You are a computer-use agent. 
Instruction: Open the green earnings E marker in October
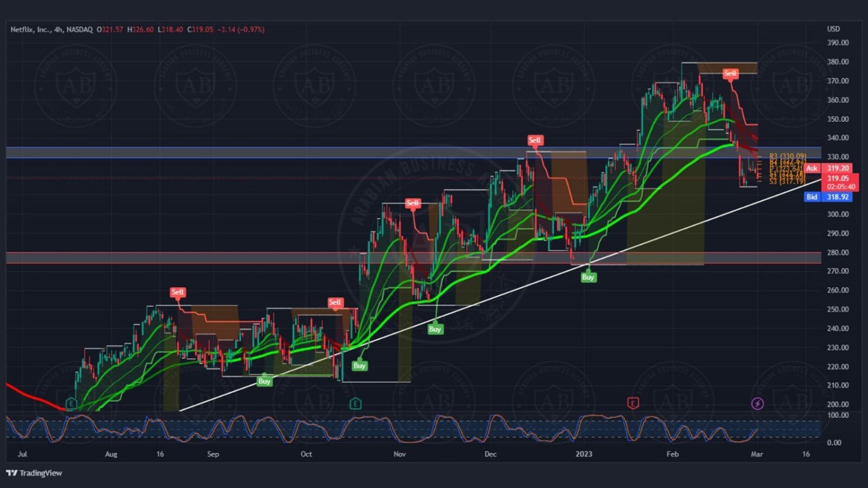point(355,404)
